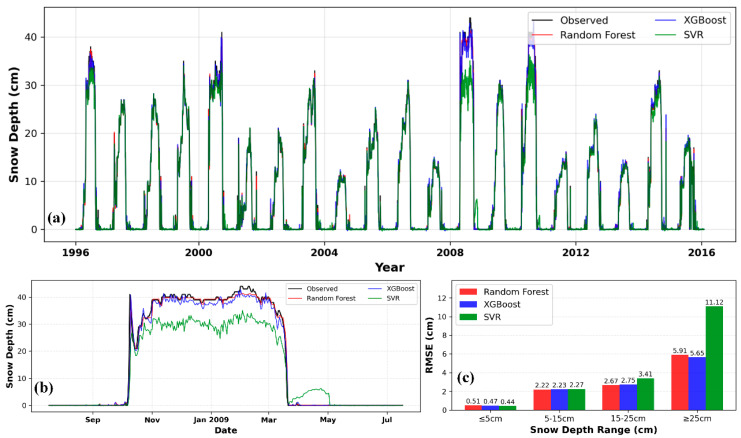Select the XGBoost legend entry in top chart
Screen dimensions: 741x438
click(691, 20)
